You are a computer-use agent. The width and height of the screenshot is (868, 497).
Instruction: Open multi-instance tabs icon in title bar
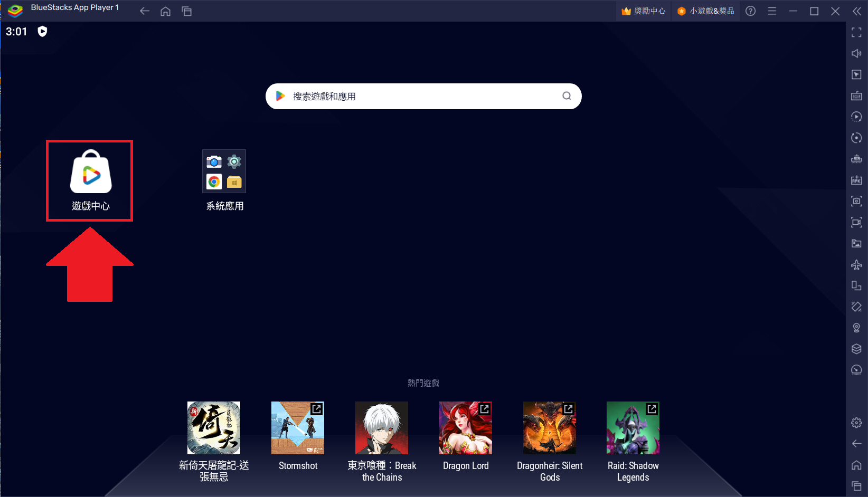point(186,11)
